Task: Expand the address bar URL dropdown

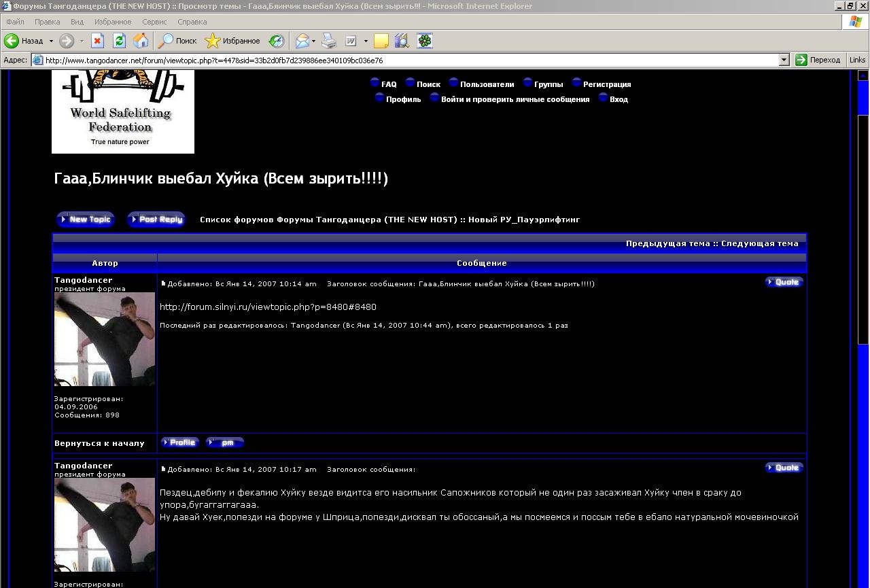Action: coord(784,60)
